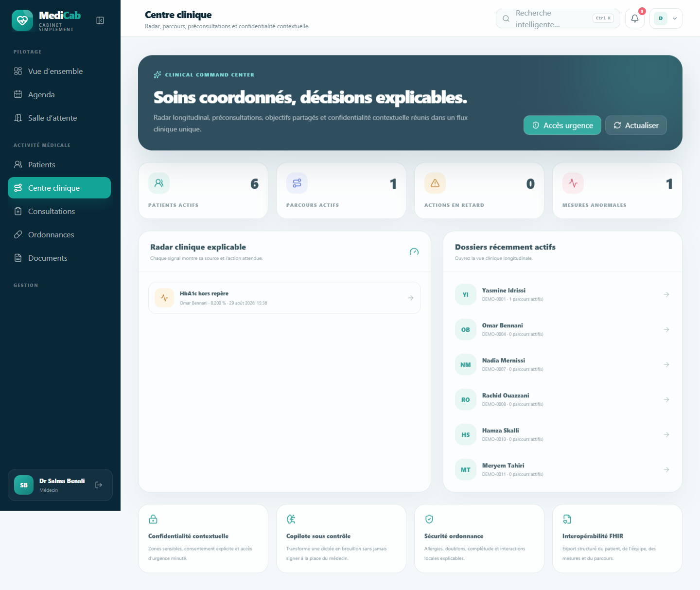Click the Parcours actifs card icon

click(x=297, y=183)
